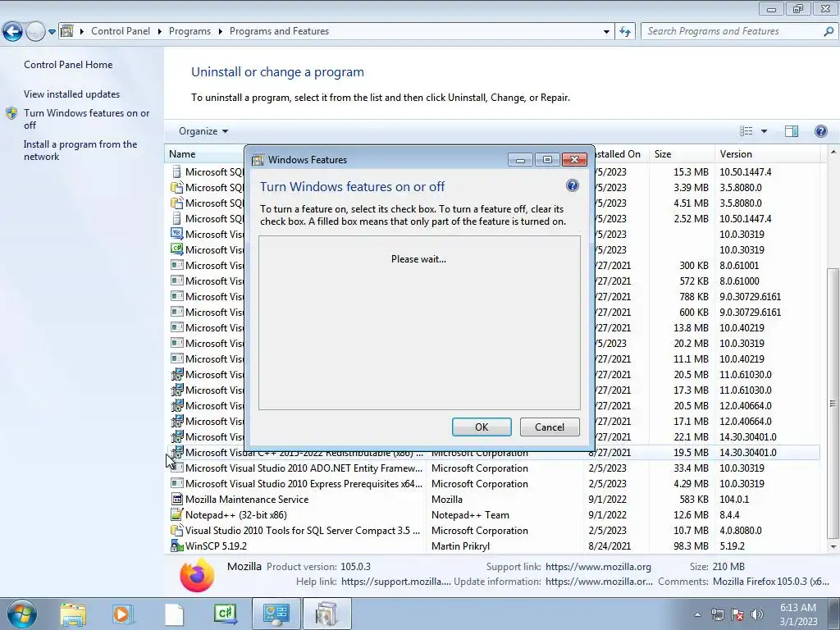Click OK in Windows Features dialog
This screenshot has height=630, width=840.
(482, 427)
